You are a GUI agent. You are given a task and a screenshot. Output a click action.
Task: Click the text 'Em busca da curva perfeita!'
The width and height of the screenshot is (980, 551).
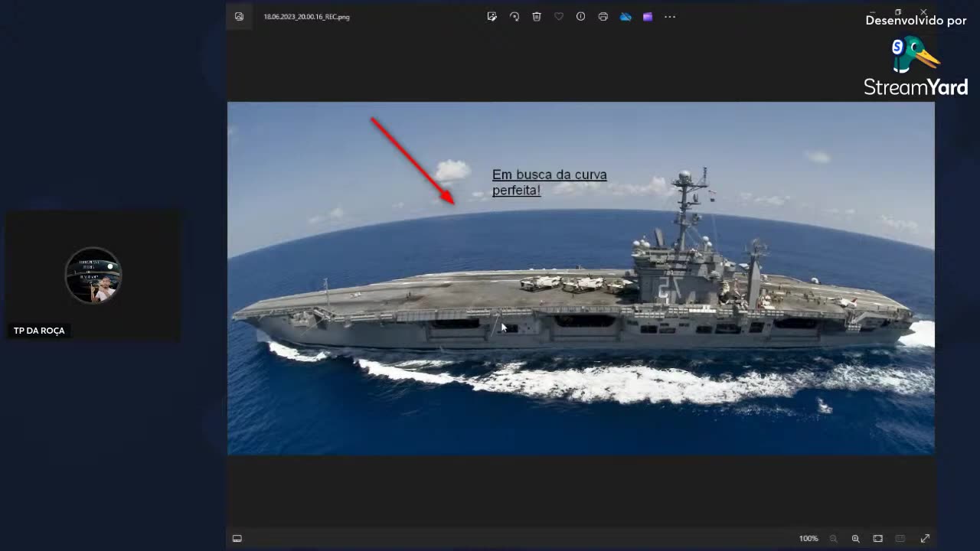(x=549, y=182)
